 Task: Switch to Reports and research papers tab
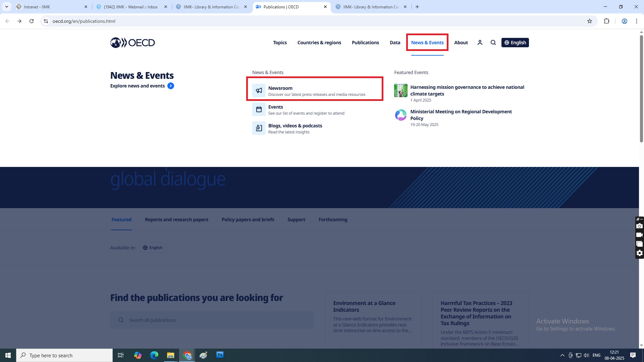pyautogui.click(x=176, y=220)
